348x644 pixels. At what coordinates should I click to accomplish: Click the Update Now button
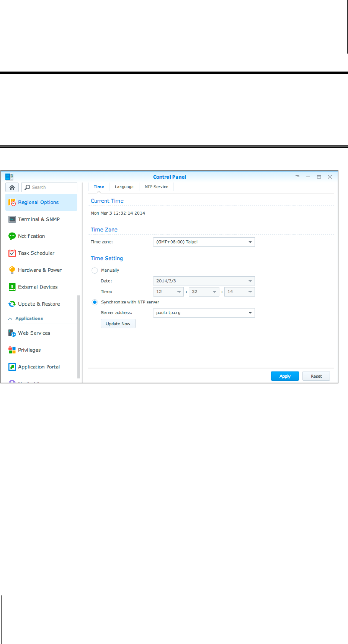[x=118, y=324]
